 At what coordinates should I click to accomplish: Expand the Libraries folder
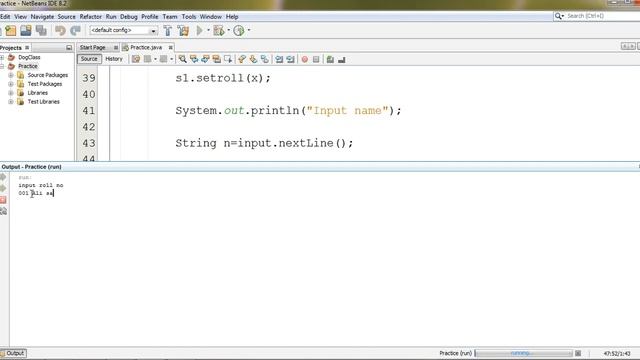pyautogui.click(x=11, y=93)
